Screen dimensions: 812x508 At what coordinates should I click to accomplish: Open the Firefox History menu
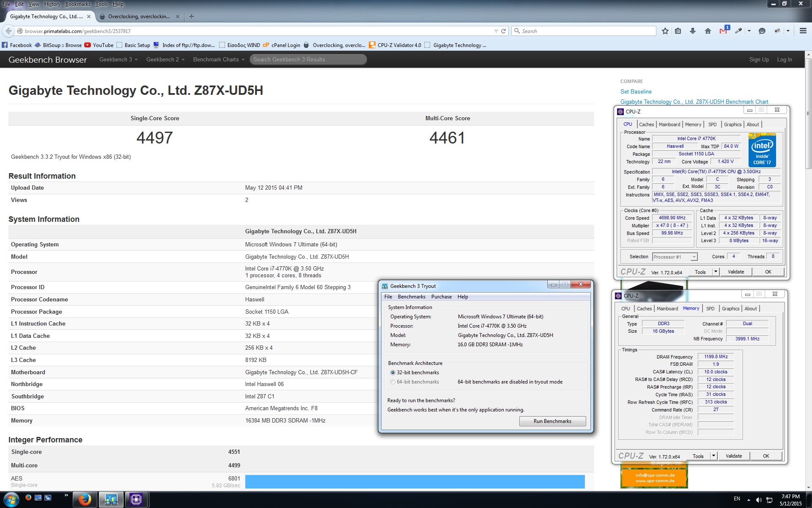pos(52,4)
